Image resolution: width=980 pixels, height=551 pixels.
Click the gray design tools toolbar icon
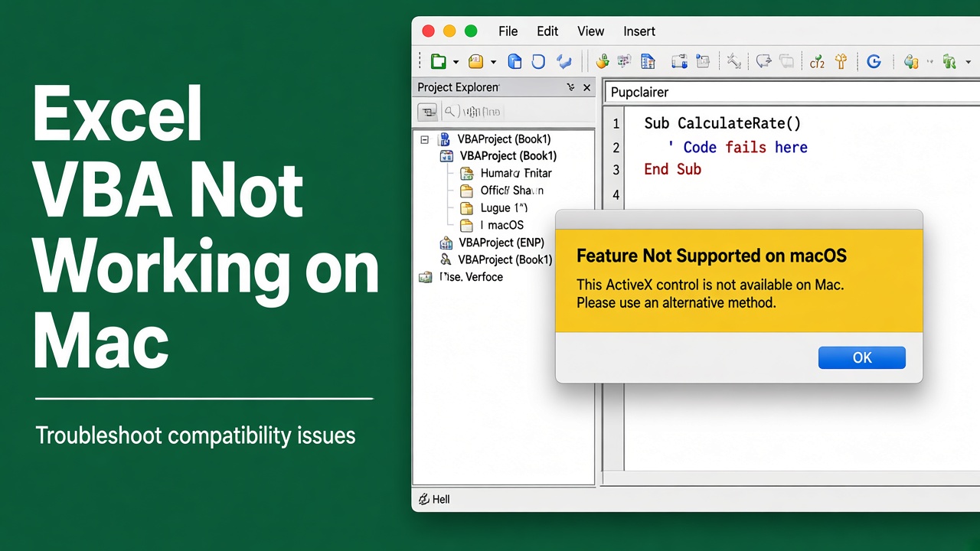733,62
